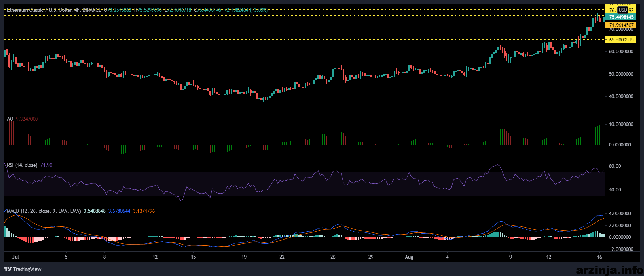
Task: Click date 19 on the time axis
Action: click(x=244, y=257)
